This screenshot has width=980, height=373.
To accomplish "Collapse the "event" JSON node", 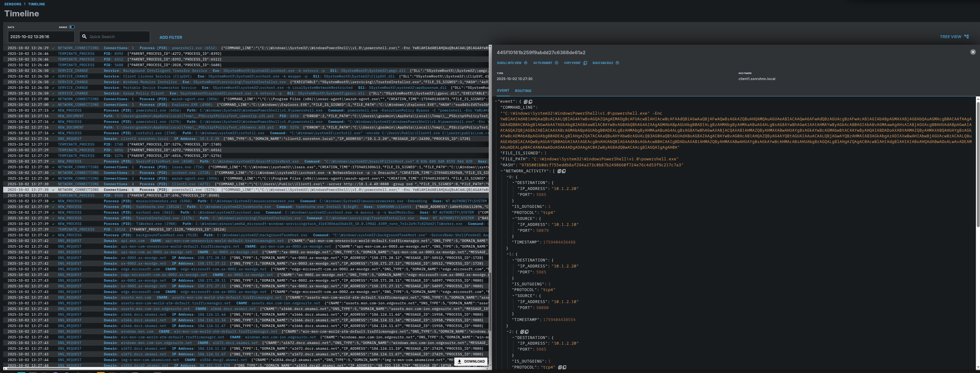I will pos(496,101).
